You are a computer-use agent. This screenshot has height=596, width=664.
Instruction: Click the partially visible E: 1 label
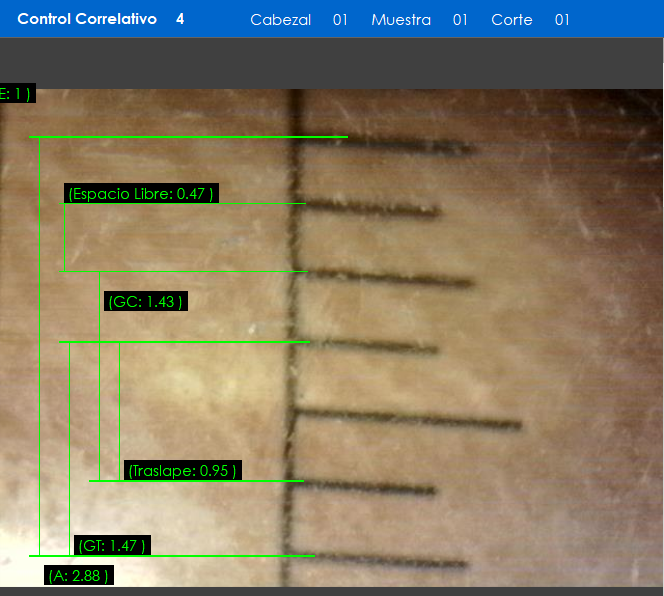[17, 94]
